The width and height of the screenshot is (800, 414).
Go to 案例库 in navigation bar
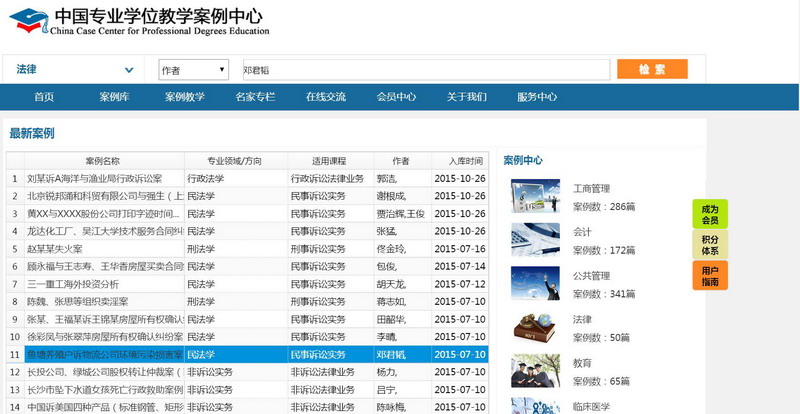click(114, 97)
